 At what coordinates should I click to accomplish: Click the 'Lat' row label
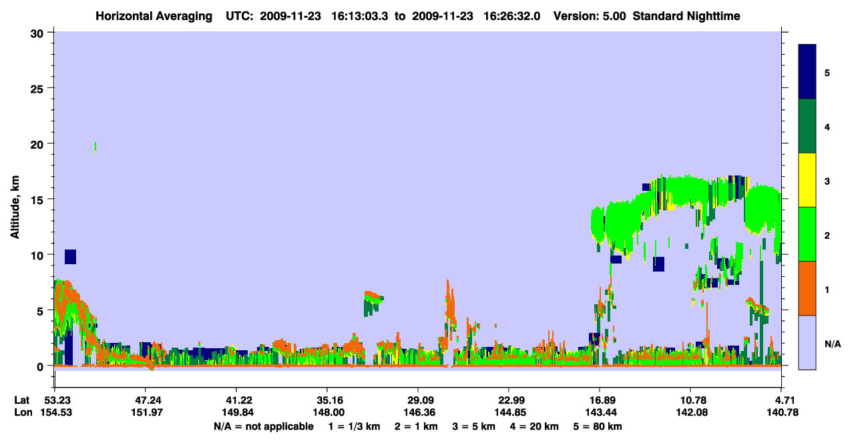tap(22, 400)
